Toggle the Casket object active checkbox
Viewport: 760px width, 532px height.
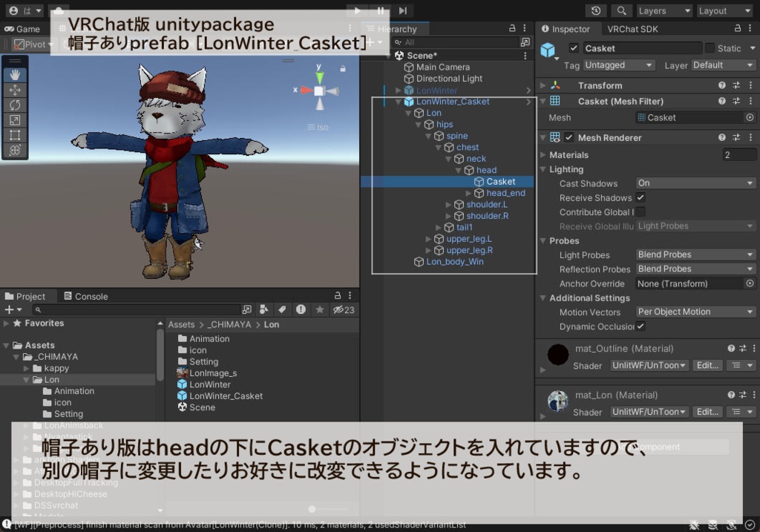574,48
